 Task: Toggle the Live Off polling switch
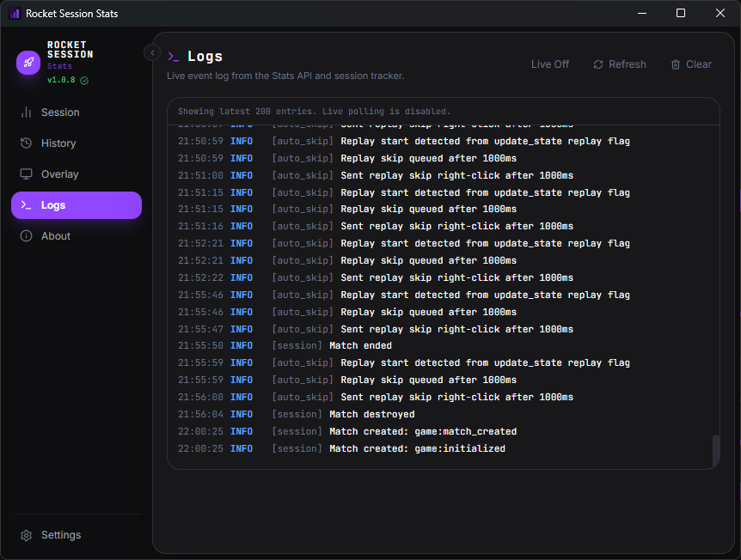(x=549, y=64)
